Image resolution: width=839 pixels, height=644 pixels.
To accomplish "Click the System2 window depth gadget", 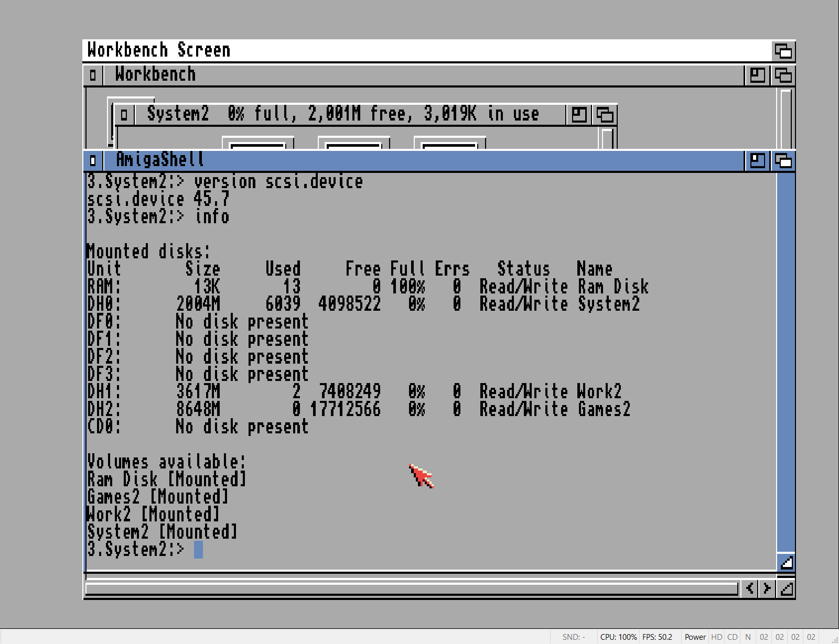I will tap(605, 114).
